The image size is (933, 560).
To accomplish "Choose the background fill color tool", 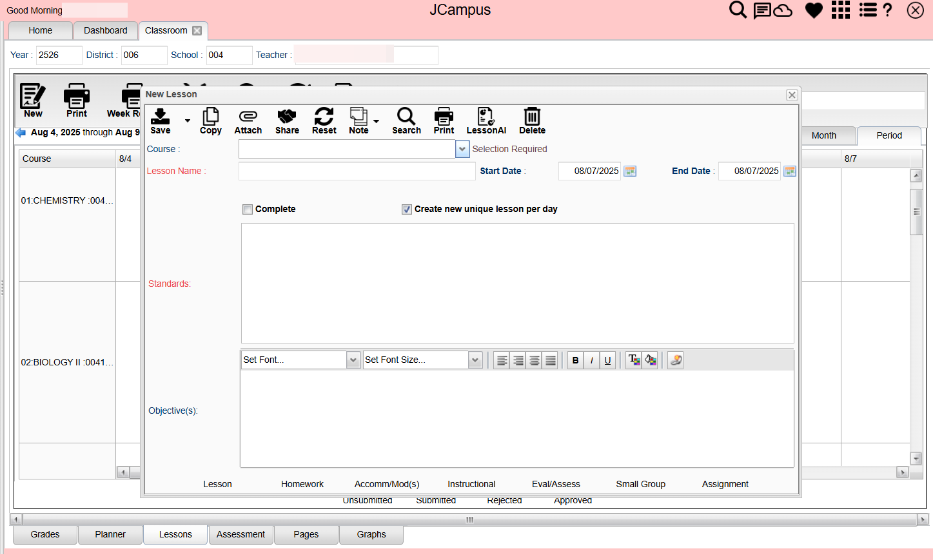I will pos(650,360).
